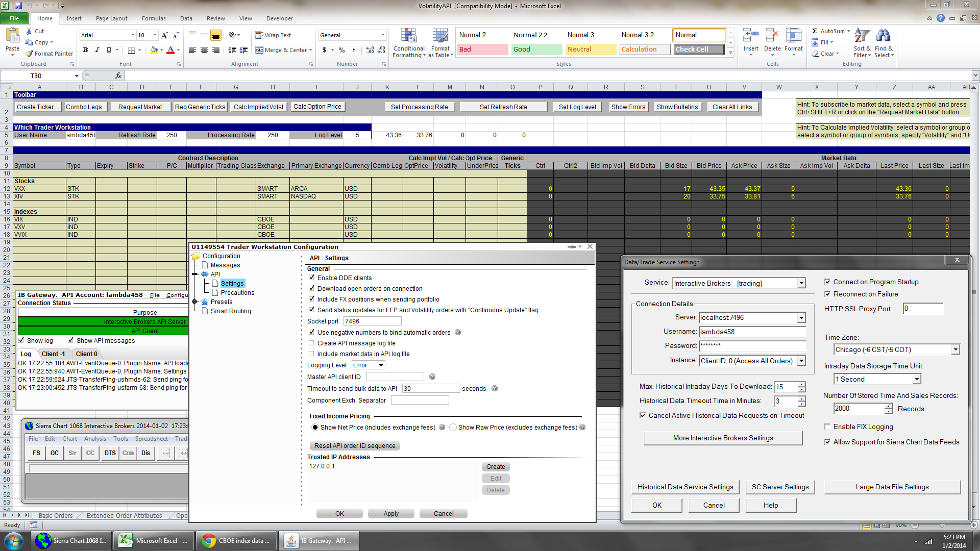Switch to Extended Order Attributes sheet tab

tap(124, 515)
